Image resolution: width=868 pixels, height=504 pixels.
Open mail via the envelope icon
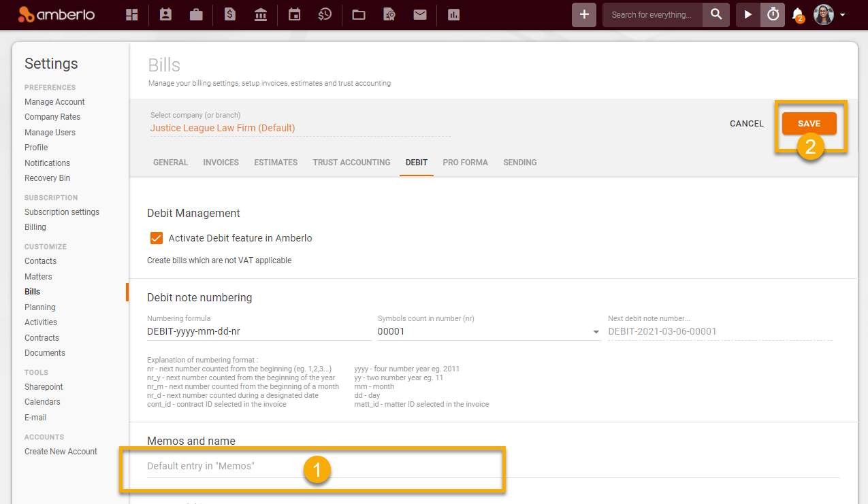[x=420, y=14]
